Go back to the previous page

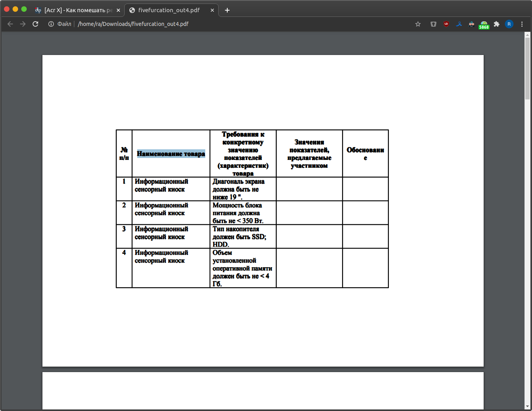tap(10, 24)
